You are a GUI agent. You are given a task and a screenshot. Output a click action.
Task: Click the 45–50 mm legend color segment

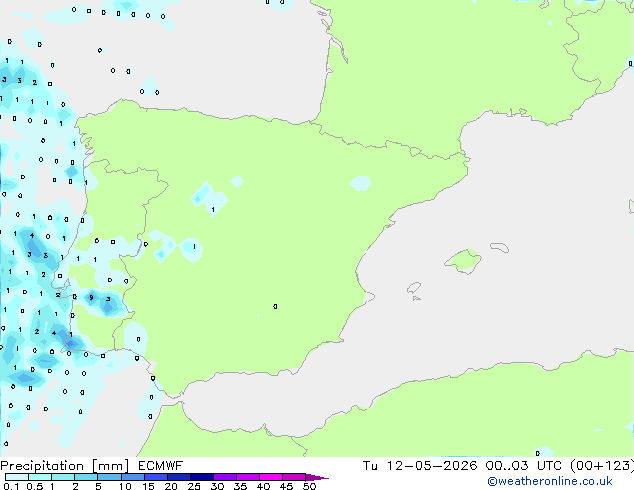(294, 477)
